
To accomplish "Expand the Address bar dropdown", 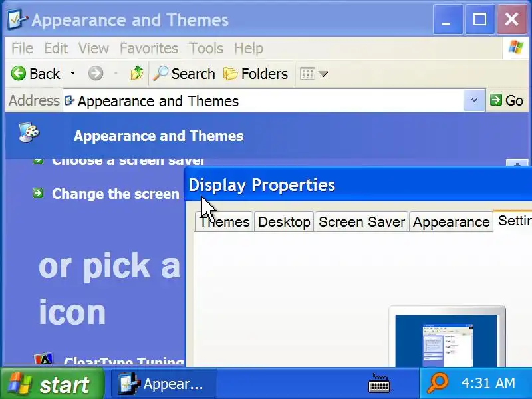I will click(x=474, y=100).
